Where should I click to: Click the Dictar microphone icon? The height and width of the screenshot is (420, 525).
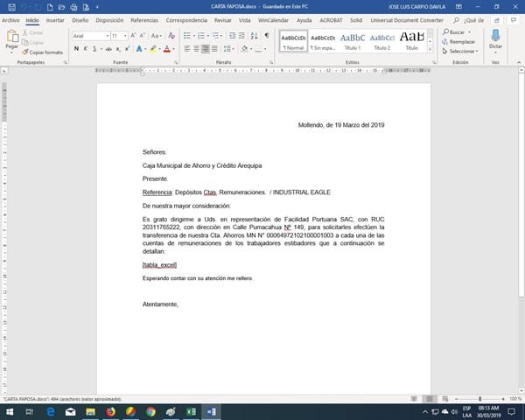[495, 35]
